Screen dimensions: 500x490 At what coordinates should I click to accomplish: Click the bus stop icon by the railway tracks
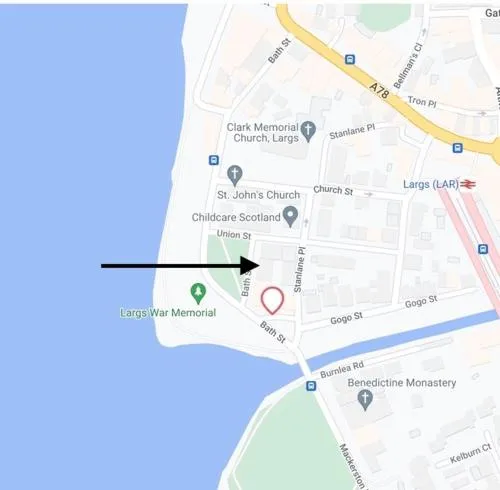click(x=483, y=249)
